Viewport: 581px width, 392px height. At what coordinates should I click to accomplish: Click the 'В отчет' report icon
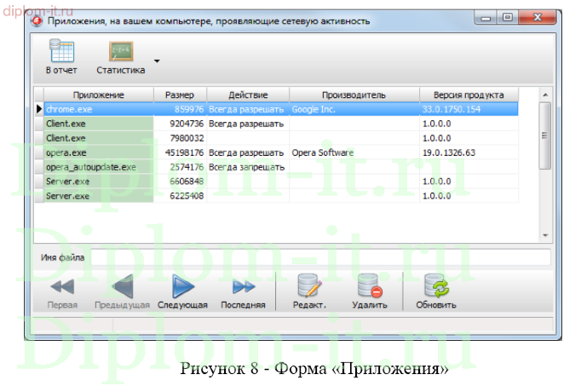(x=60, y=54)
